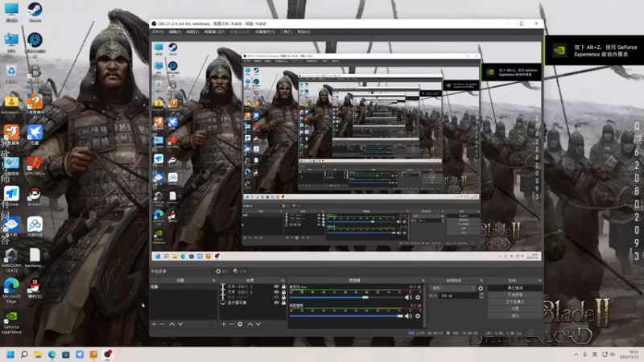Pop out the 混音器 dock panel
Viewport: 644px width, 362px height.
[x=423, y=280]
